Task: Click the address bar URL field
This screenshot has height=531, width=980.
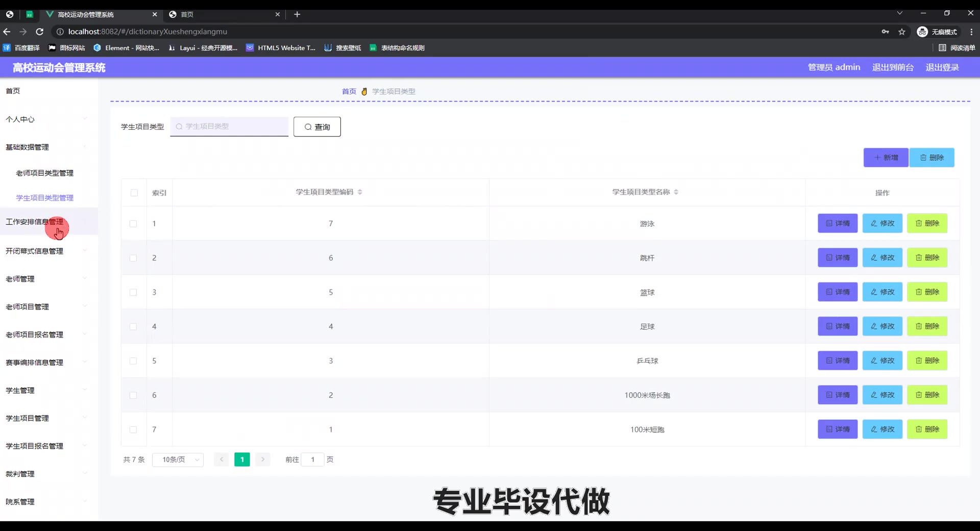Action: tap(459, 32)
